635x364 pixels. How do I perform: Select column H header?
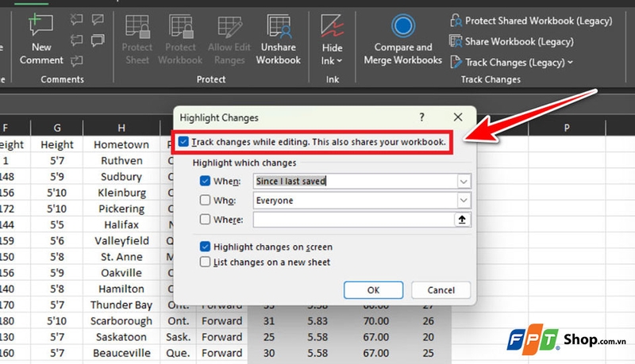121,128
